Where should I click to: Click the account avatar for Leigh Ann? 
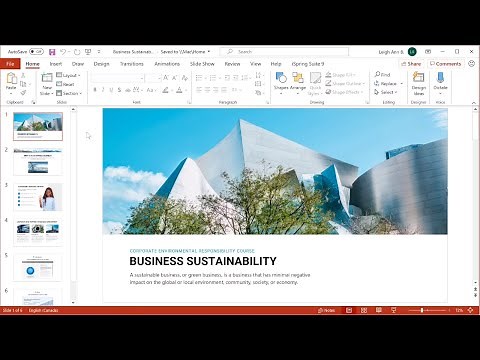coord(412,52)
